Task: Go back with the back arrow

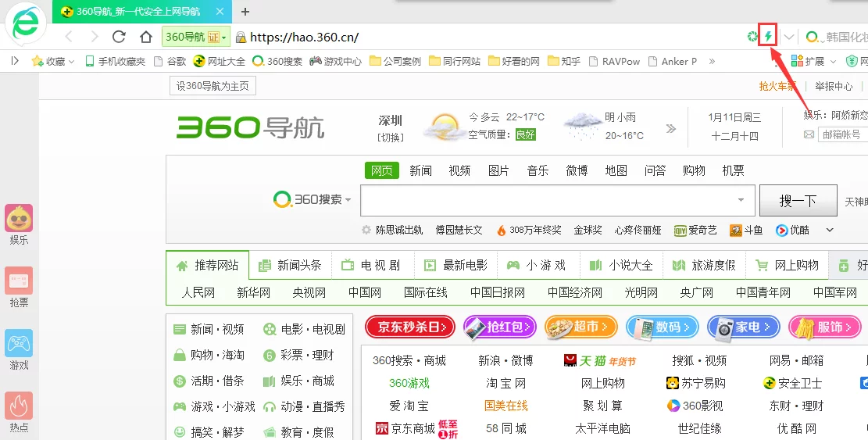Action: point(69,37)
